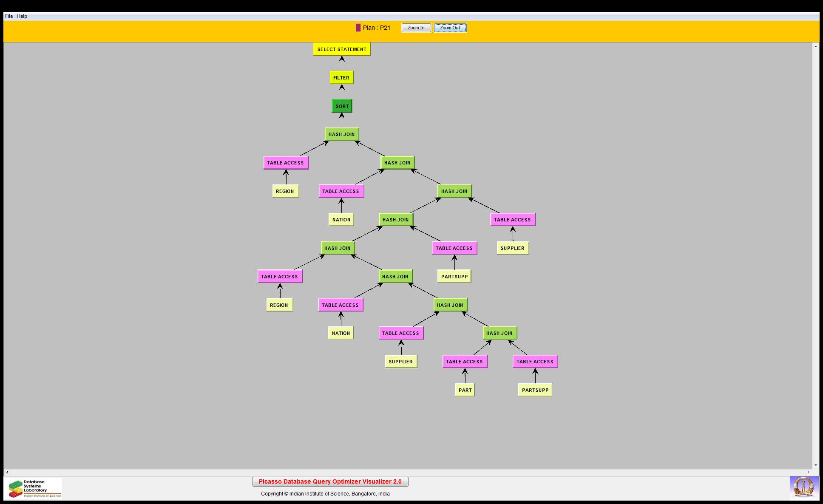Click the PART table leaf node
The image size is (823, 504).
pos(465,390)
